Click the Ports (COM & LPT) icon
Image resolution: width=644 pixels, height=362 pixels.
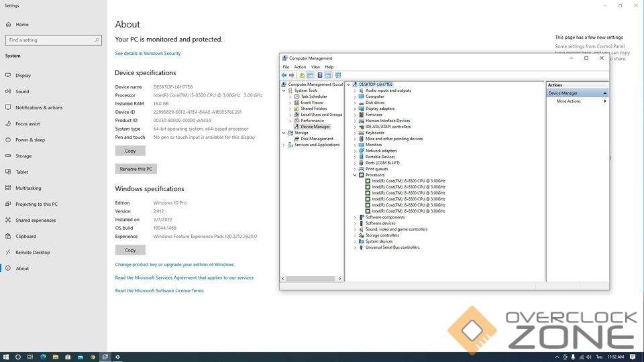362,163
